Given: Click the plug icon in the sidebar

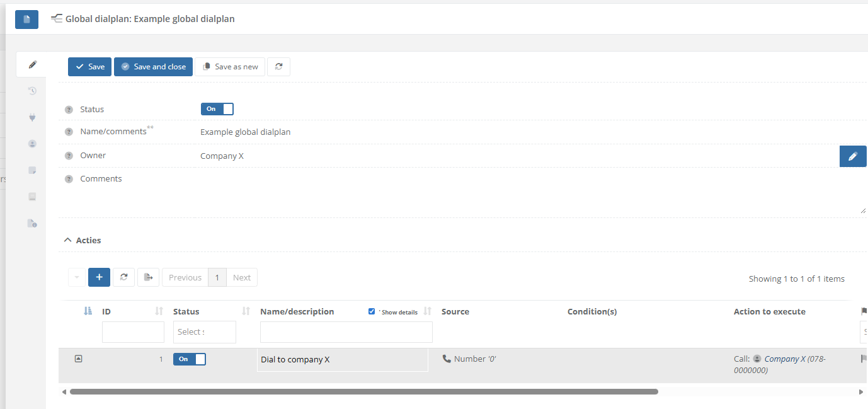Looking at the screenshot, I should click(32, 117).
